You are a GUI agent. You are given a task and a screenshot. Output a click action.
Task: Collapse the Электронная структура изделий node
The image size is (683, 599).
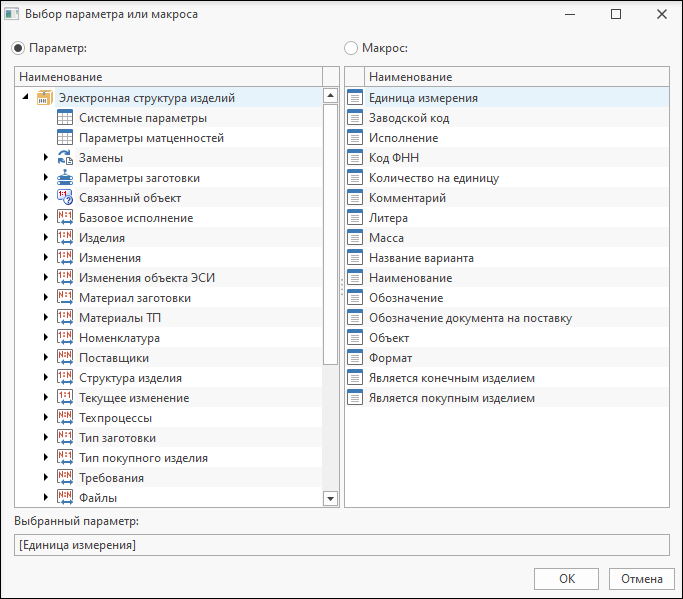click(25, 98)
